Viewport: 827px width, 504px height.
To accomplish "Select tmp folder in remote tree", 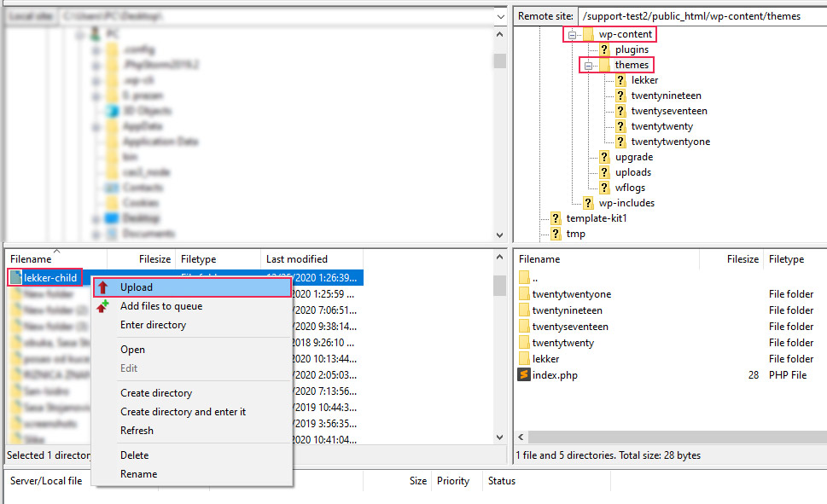I will [x=575, y=234].
